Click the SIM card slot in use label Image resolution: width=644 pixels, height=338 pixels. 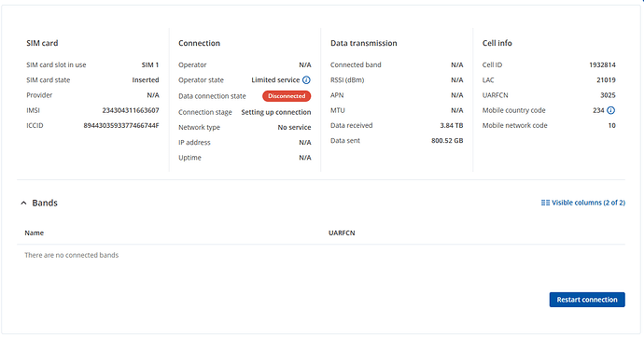(56, 64)
